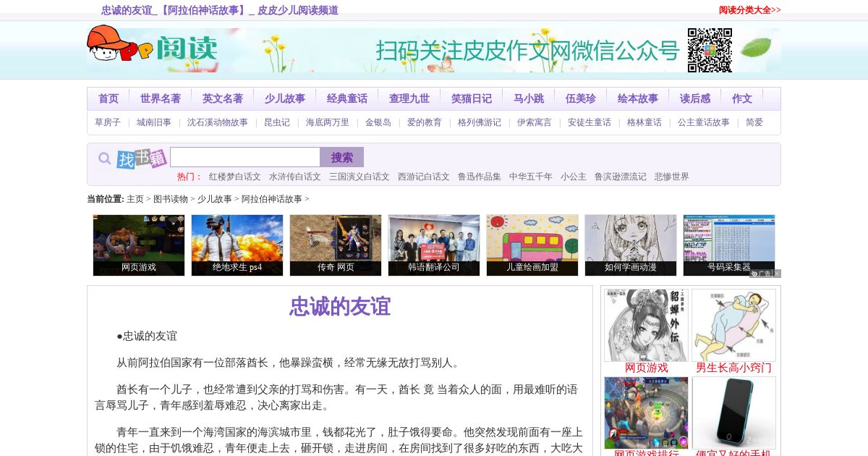The image size is (868, 456).
Task: Select hot search 中华五千年
Action: click(531, 177)
